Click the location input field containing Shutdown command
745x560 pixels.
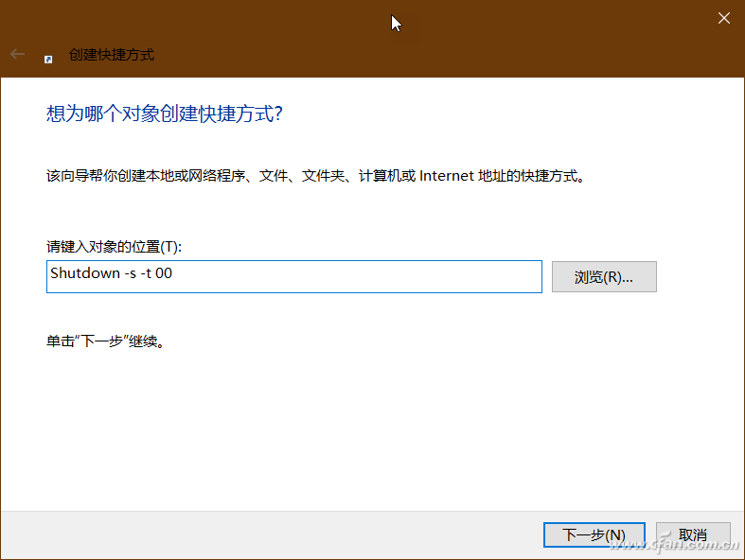[294, 276]
